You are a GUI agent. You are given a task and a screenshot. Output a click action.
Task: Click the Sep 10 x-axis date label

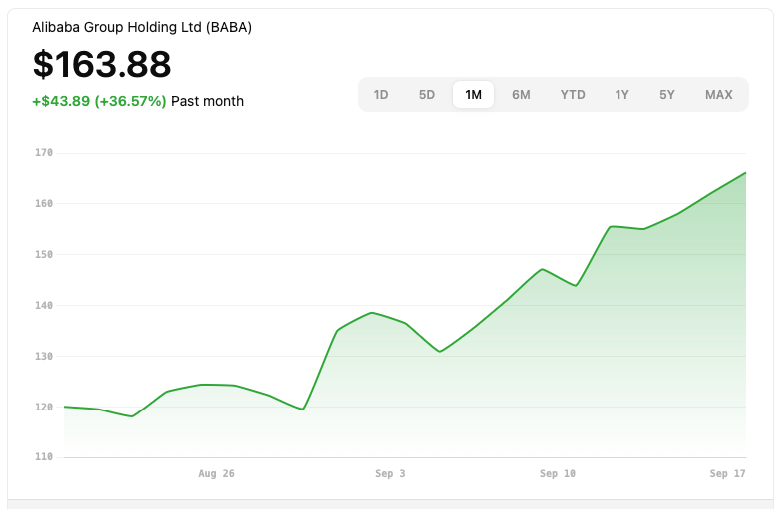coord(558,473)
